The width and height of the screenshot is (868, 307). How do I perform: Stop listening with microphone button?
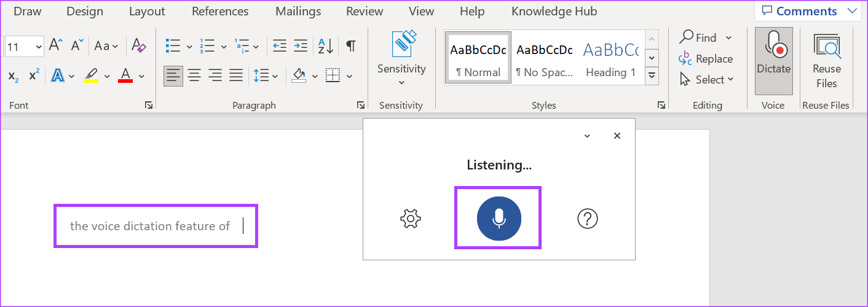point(499,218)
